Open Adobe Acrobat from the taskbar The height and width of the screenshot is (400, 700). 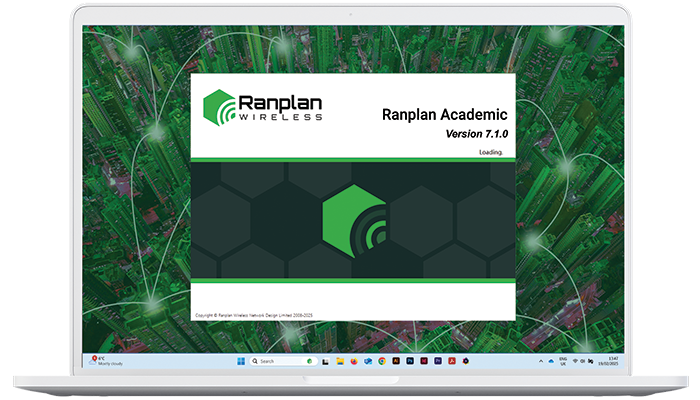click(452, 361)
